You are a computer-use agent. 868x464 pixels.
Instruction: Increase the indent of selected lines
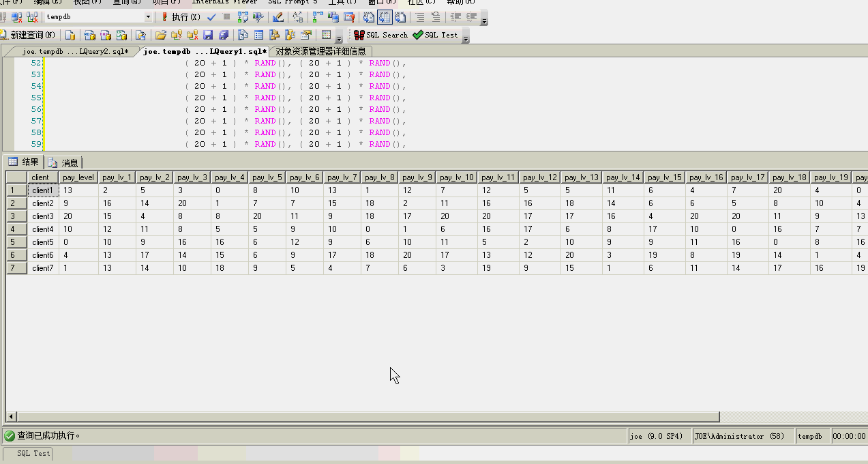[x=471, y=17]
